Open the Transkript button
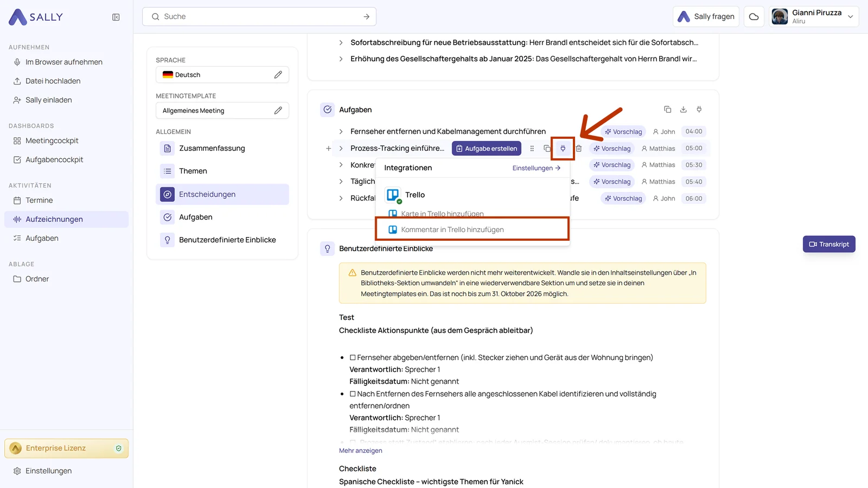Screen dimensions: 868x488 pos(829,244)
